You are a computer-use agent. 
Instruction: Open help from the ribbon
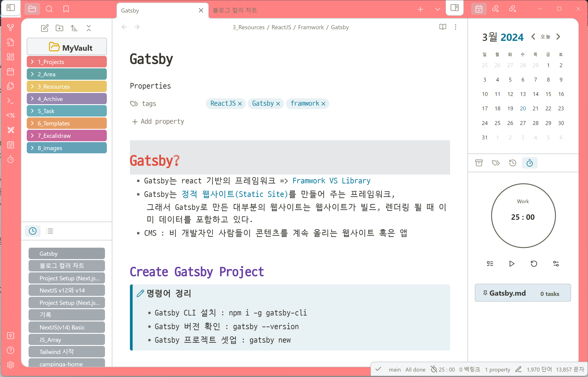(x=11, y=350)
